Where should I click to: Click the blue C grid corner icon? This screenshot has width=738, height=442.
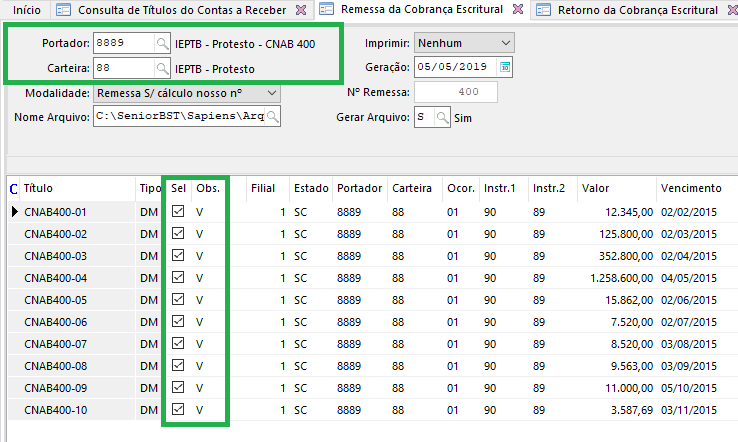14,189
